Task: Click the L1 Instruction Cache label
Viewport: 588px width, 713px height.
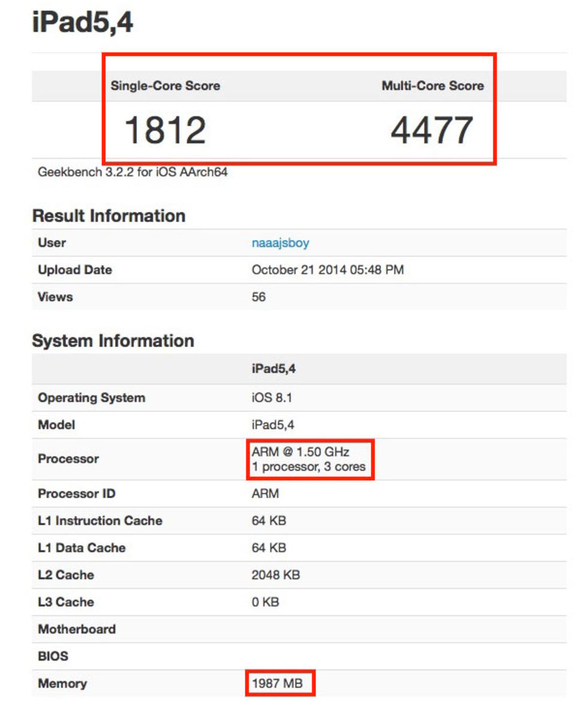Action: pyautogui.click(x=100, y=521)
